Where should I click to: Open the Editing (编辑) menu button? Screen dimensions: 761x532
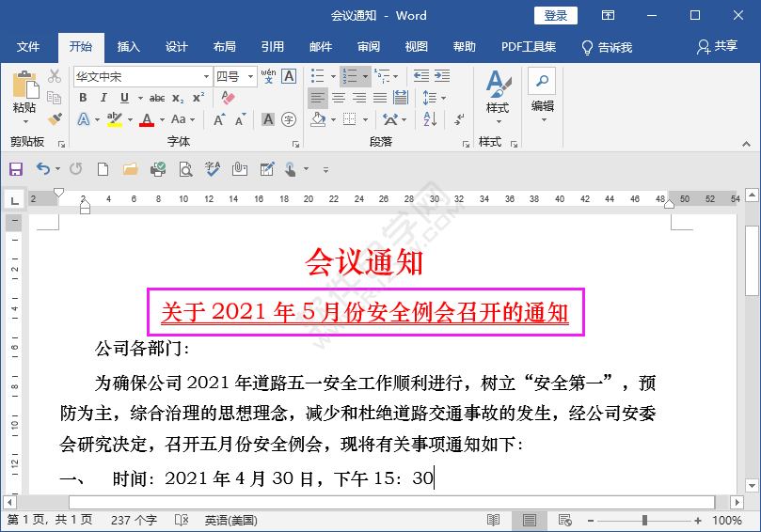coord(542,96)
